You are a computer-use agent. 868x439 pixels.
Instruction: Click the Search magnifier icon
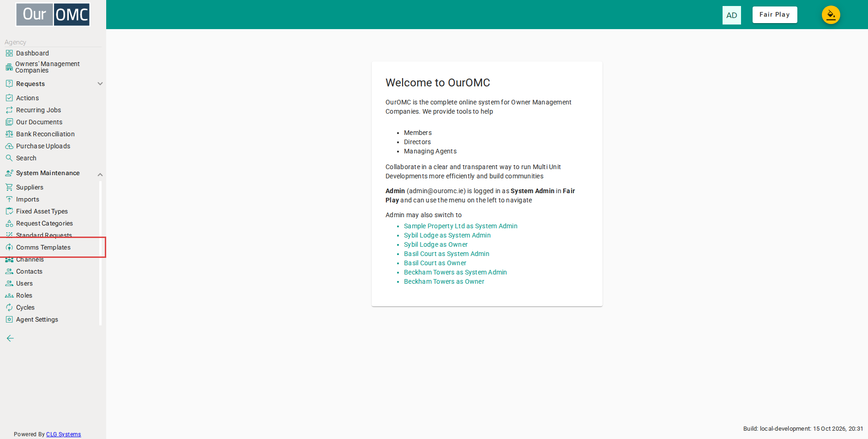click(9, 158)
